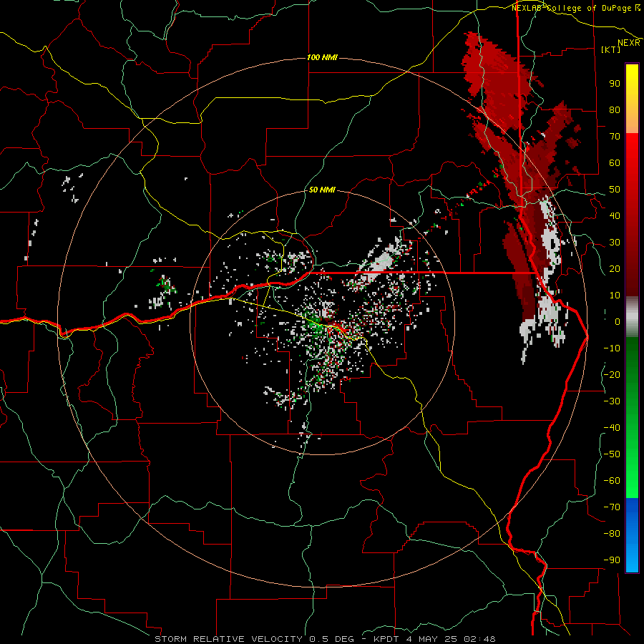Click the bright red segment of velocity color bar
The width and height of the screenshot is (644, 644).
[x=632, y=145]
